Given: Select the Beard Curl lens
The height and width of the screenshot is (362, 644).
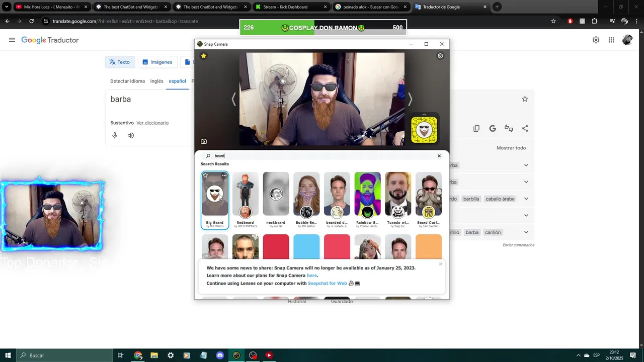Looking at the screenshot, I should [429, 200].
